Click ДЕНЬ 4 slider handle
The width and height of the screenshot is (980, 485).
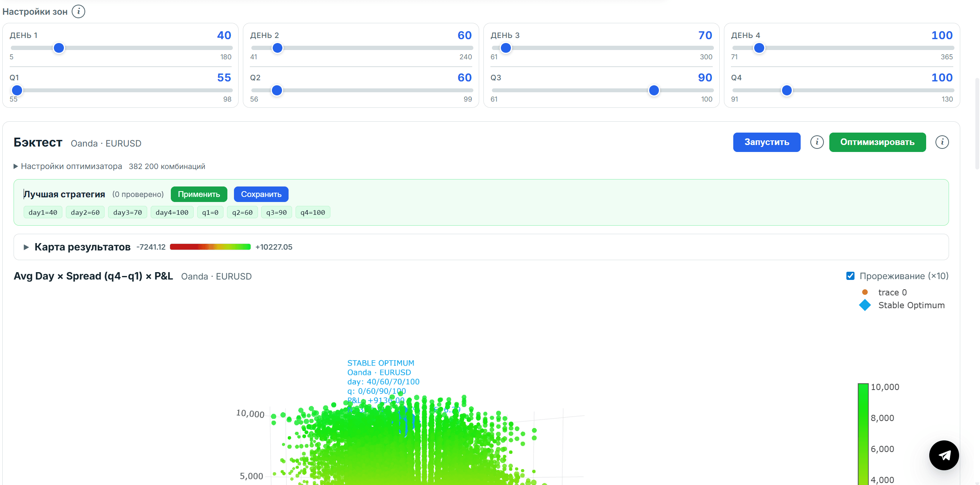(x=759, y=48)
